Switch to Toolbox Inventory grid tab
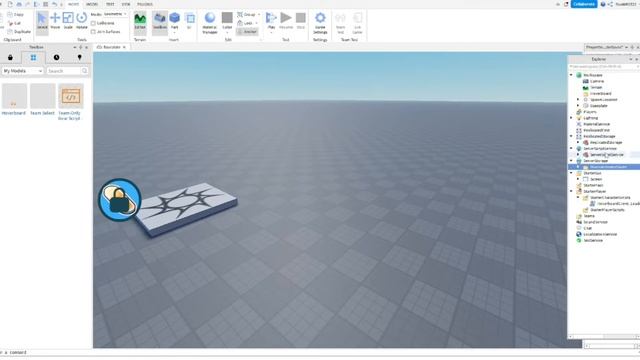 33,58
